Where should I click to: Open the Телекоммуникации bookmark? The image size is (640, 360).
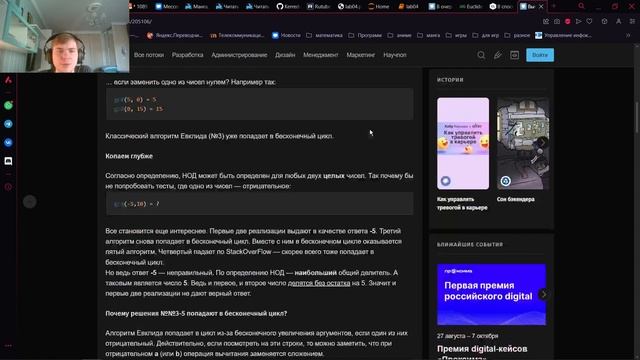coord(237,36)
